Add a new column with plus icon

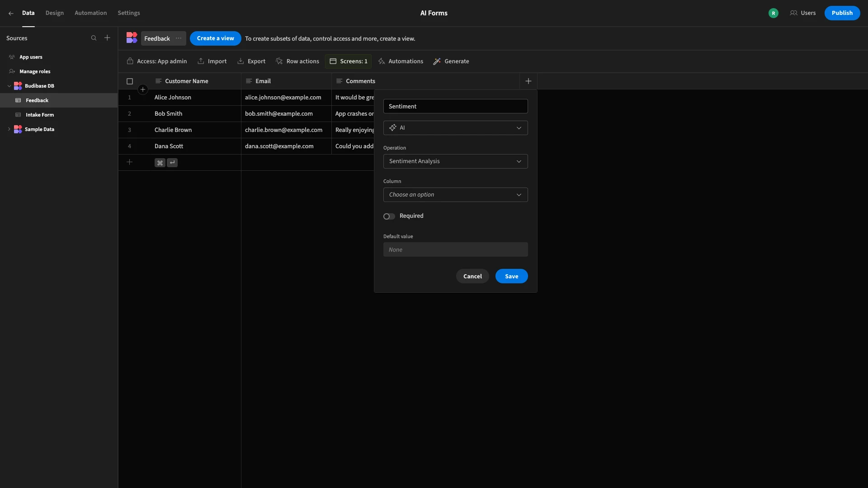(528, 81)
